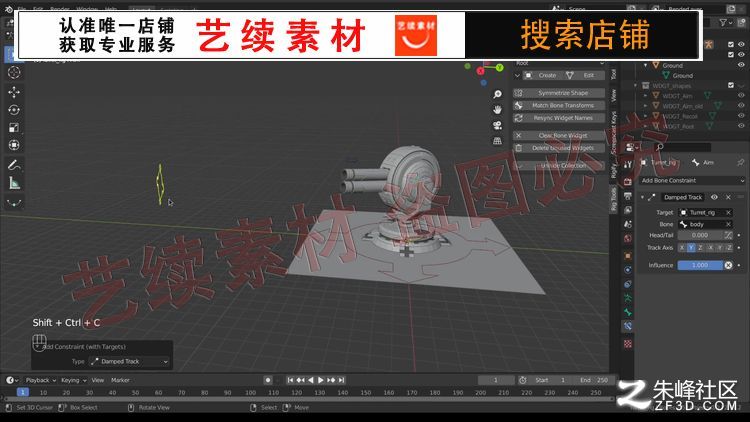
Task: Switch perspective/orthographic with the grid icon
Action: (x=497, y=141)
